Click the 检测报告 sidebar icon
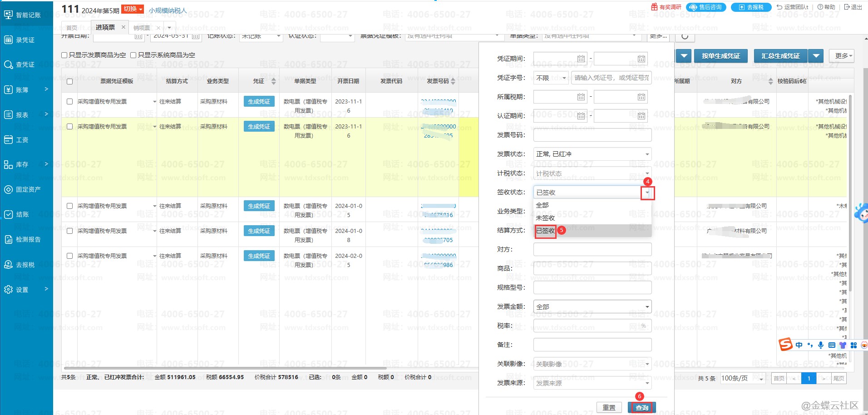Viewport: 868px width, 415px height. (8, 239)
